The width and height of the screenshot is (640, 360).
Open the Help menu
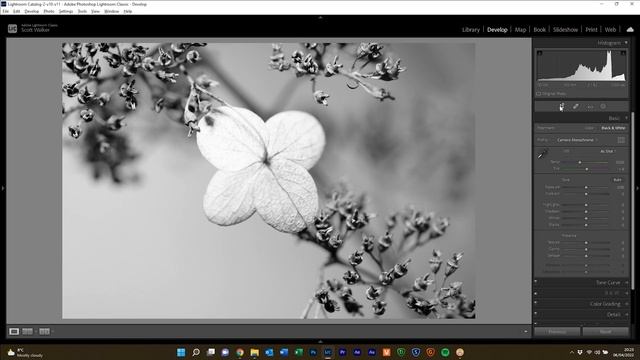[x=128, y=11]
